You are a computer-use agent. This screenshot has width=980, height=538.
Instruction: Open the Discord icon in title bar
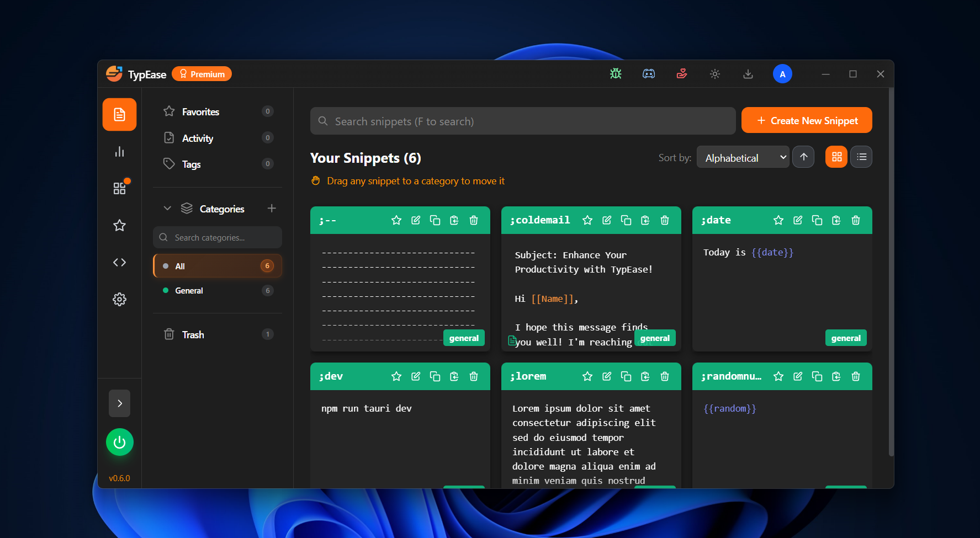point(649,74)
